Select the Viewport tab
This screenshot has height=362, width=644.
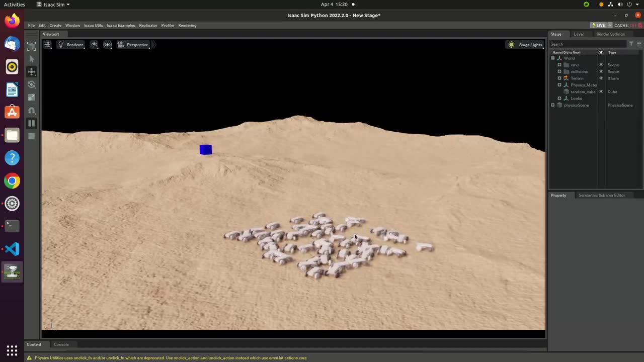coord(51,34)
